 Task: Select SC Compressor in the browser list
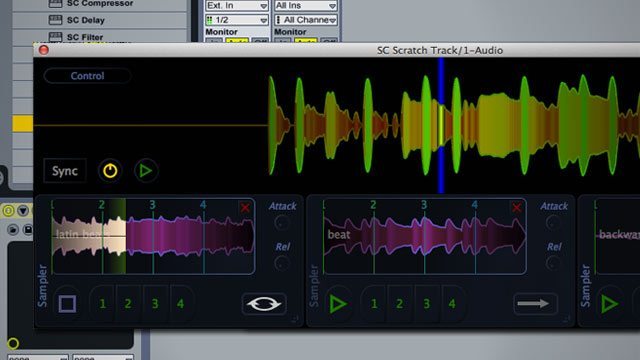100,4
